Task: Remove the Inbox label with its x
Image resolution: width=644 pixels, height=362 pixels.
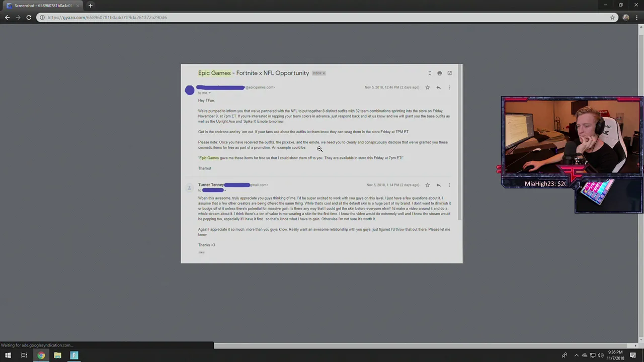Action: tap(324, 73)
